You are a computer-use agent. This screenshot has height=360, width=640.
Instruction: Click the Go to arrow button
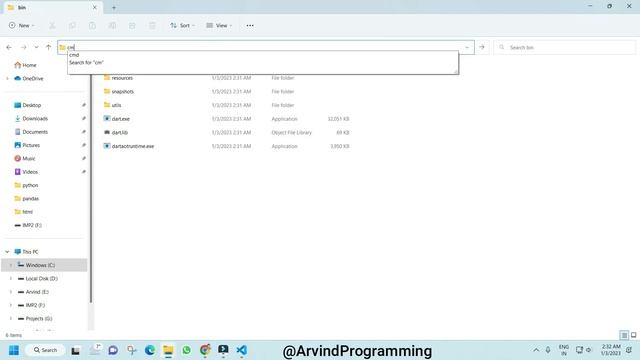coord(482,47)
